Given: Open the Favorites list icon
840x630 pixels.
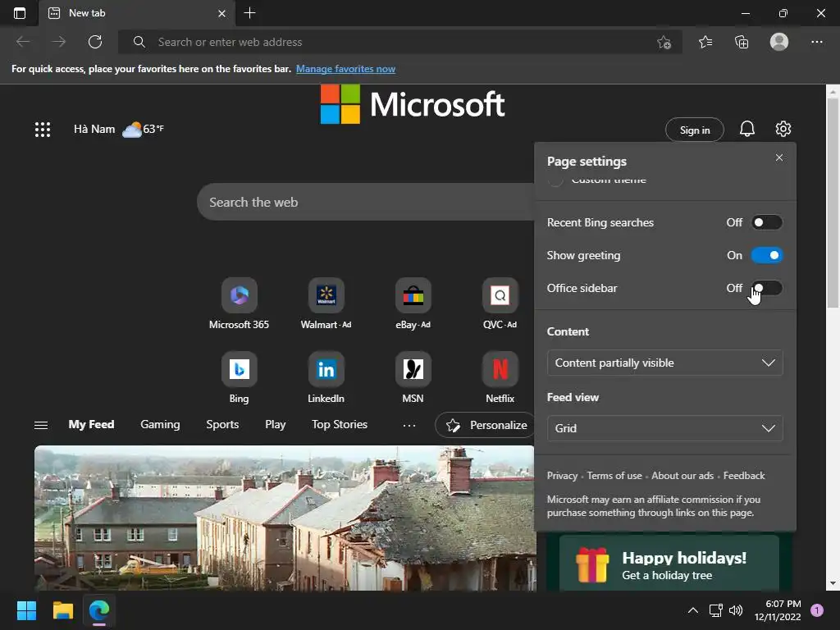Looking at the screenshot, I should click(705, 42).
